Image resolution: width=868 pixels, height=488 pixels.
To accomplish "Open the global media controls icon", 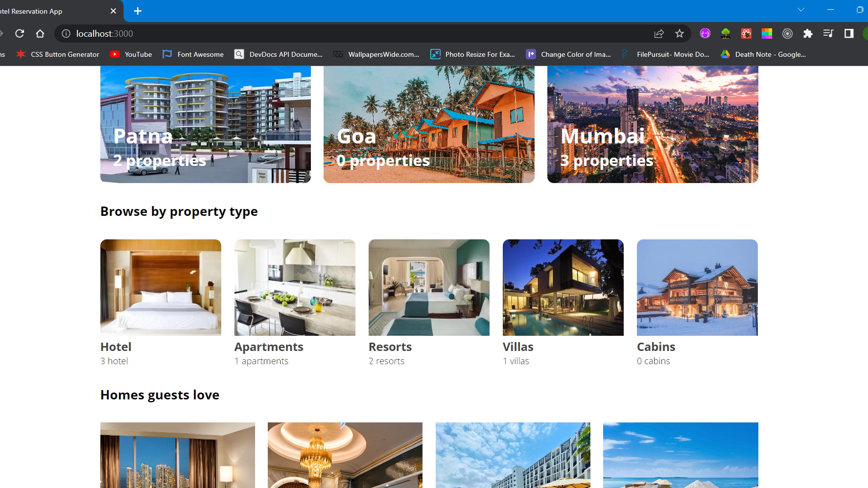I will coord(828,33).
